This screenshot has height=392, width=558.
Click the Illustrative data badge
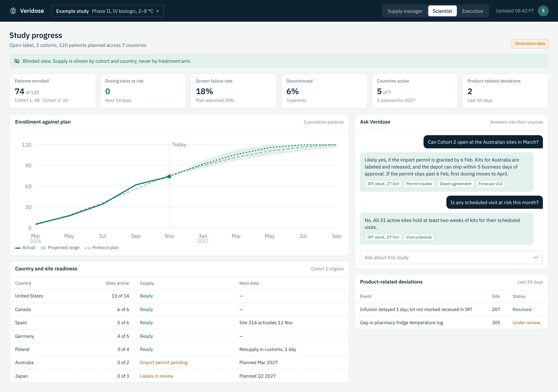[530, 44]
